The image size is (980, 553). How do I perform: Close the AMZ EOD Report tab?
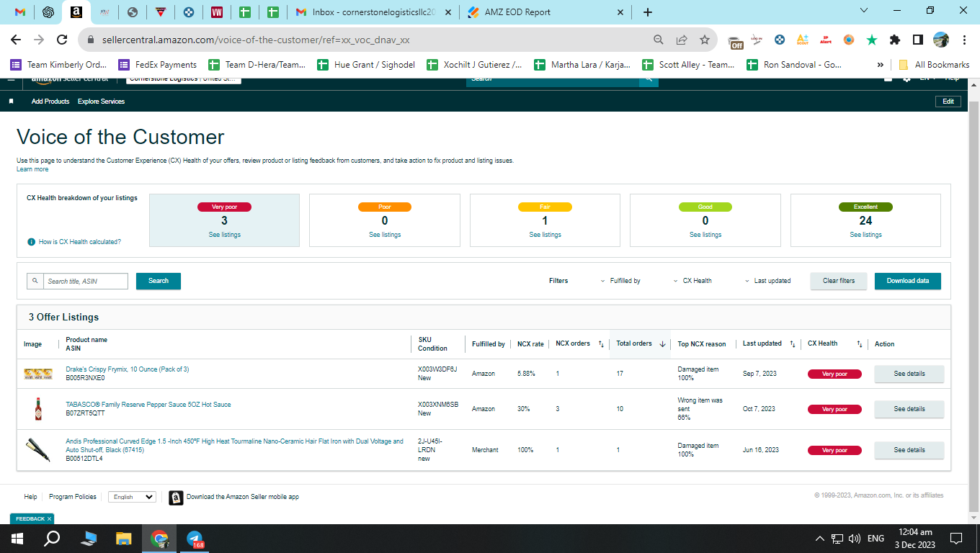tap(619, 12)
